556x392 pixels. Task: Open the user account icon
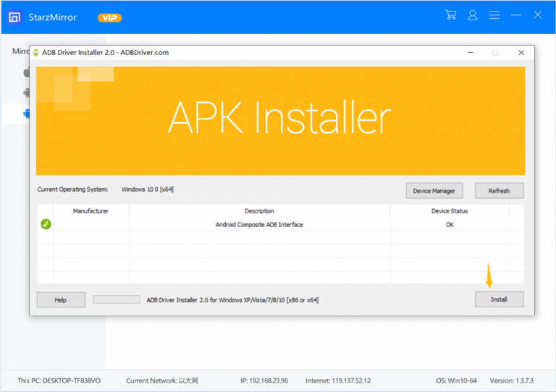pyautogui.click(x=472, y=15)
